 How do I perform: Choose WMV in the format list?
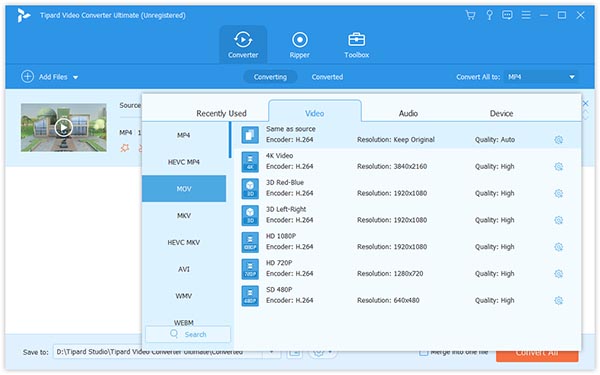pos(184,296)
